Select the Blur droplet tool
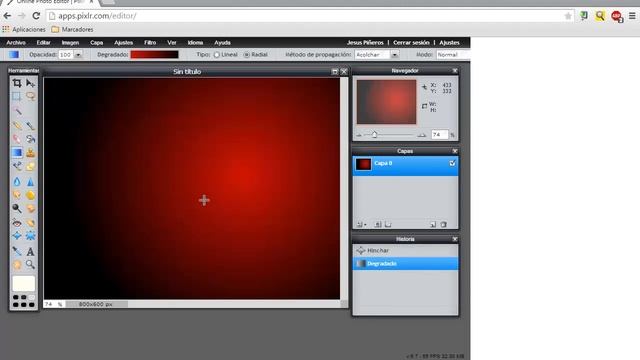 pos(17,182)
